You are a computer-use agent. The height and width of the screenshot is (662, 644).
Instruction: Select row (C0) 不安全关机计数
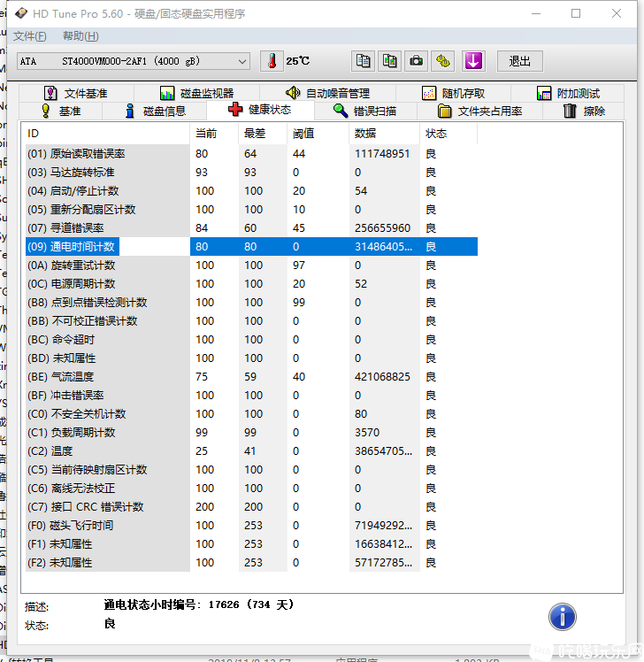[251, 414]
